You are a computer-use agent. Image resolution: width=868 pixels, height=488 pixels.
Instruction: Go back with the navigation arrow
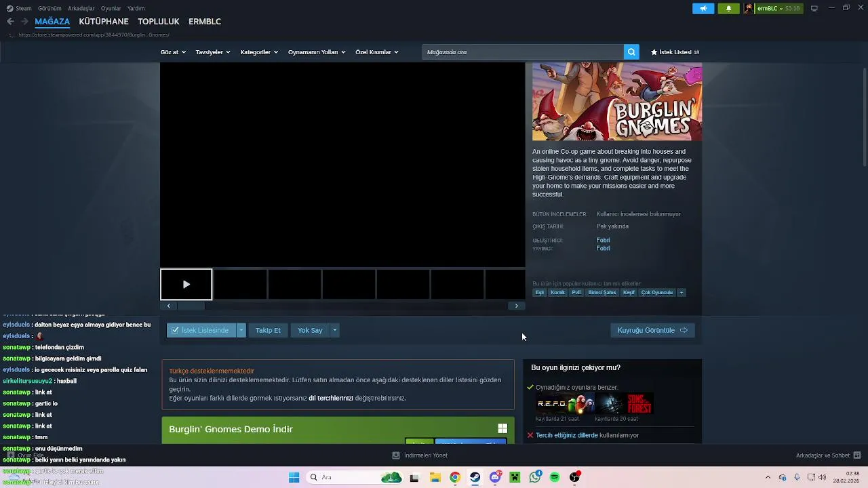pyautogui.click(x=10, y=22)
